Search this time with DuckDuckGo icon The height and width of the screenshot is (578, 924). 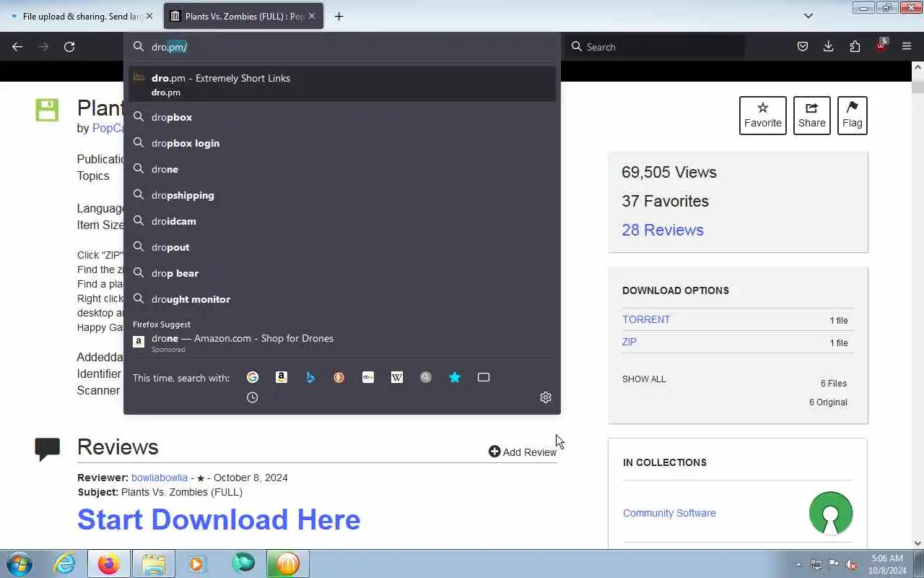[x=339, y=377]
